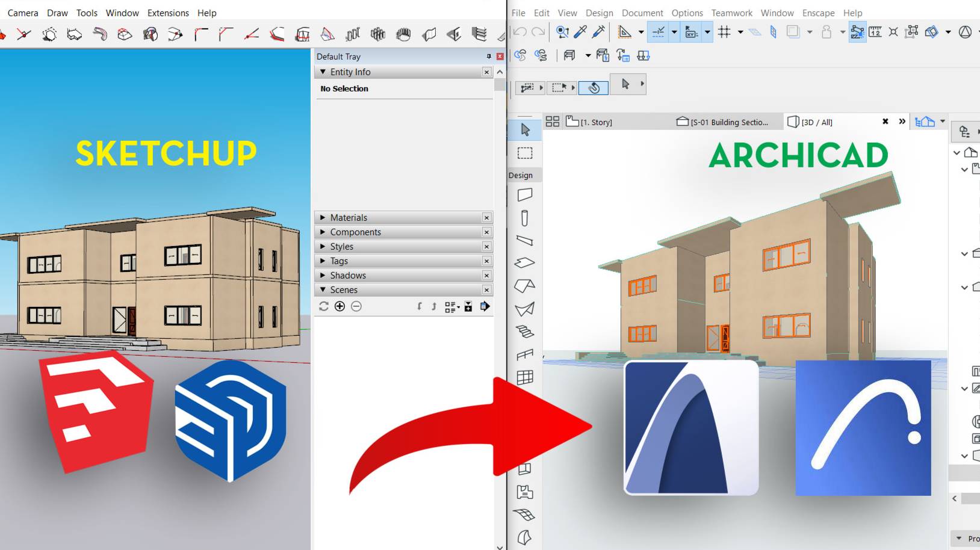Open the Suspend Groups dropdown arrow
The width and height of the screenshot is (980, 550).
(x=586, y=56)
